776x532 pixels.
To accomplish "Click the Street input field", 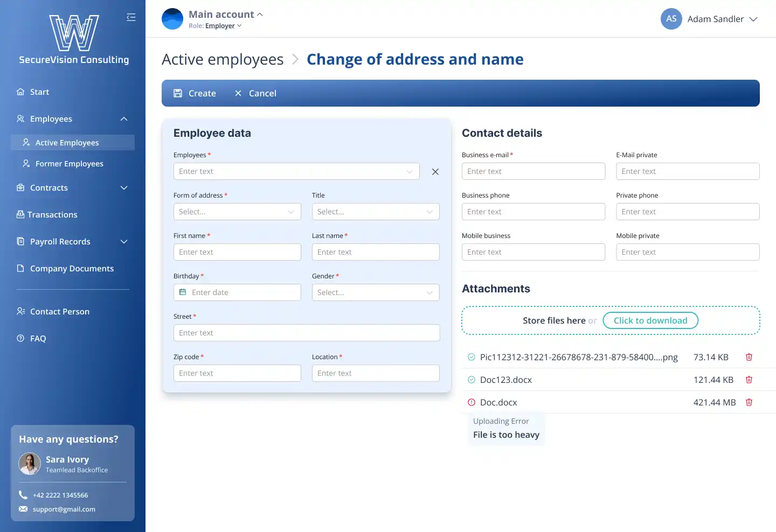I will tap(306, 333).
